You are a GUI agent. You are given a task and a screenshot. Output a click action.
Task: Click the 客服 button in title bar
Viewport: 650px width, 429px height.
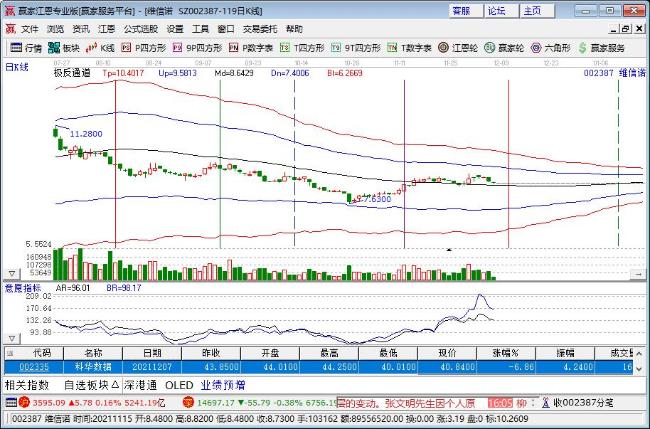coord(466,11)
